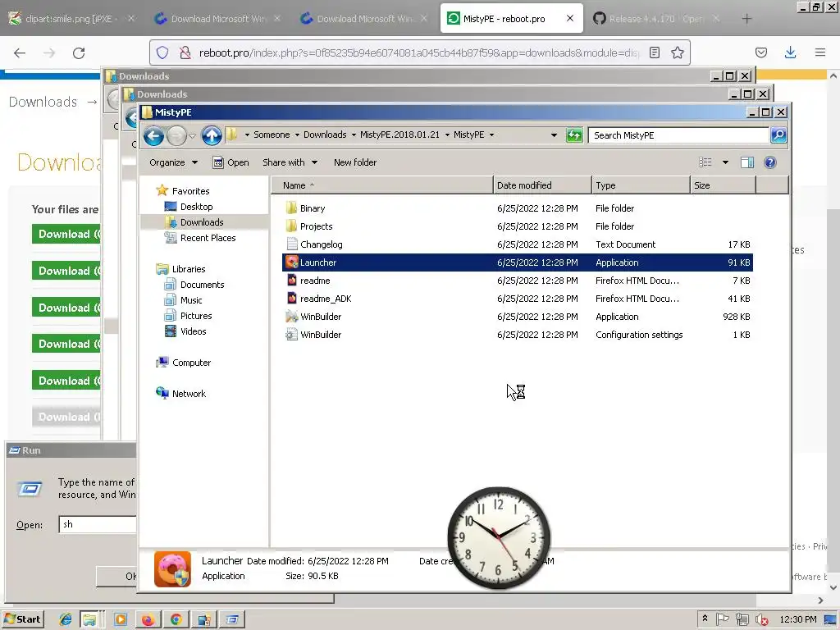
Task: Select the Projects folder
Action: [518, 226]
